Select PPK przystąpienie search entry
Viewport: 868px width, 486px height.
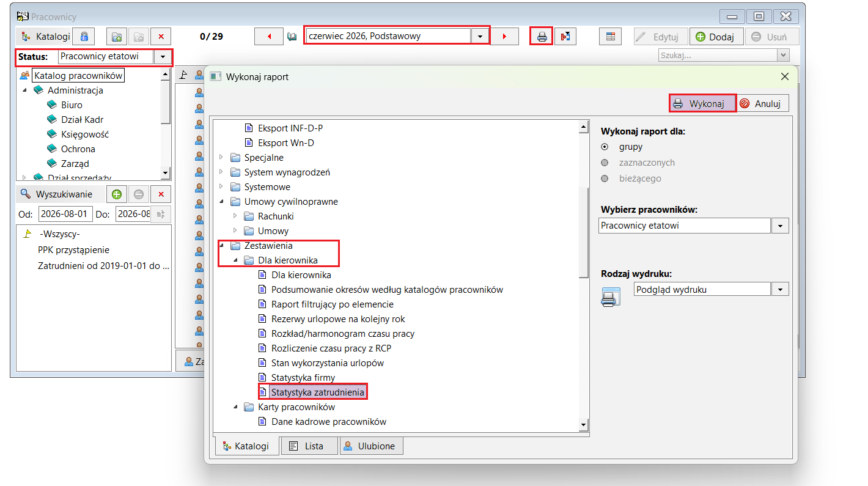tap(73, 250)
